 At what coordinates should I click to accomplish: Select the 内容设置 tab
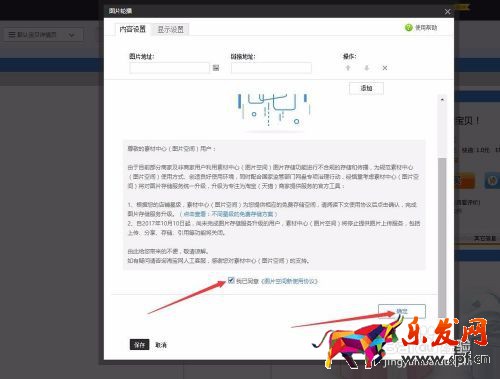pos(133,29)
